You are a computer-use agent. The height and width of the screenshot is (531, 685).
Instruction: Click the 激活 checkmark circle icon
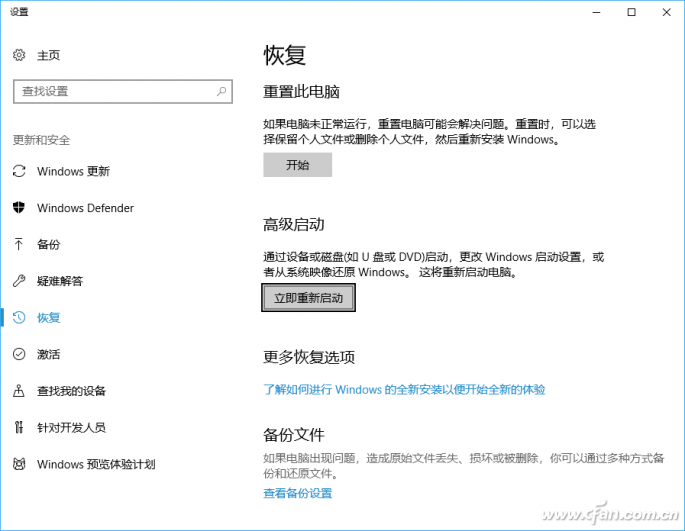click(x=19, y=354)
